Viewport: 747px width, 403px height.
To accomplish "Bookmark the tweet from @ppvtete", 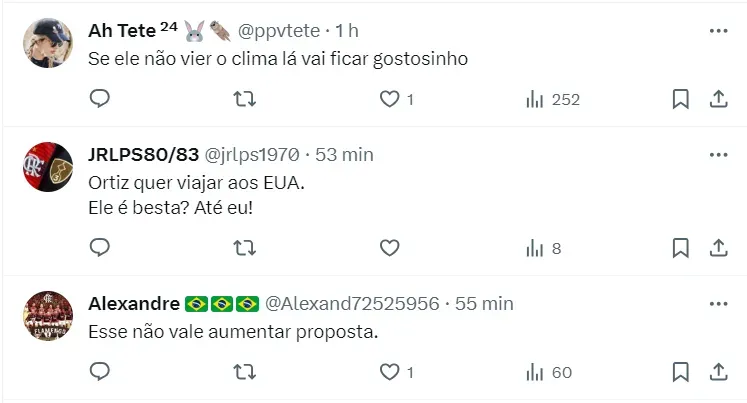I will tap(680, 99).
